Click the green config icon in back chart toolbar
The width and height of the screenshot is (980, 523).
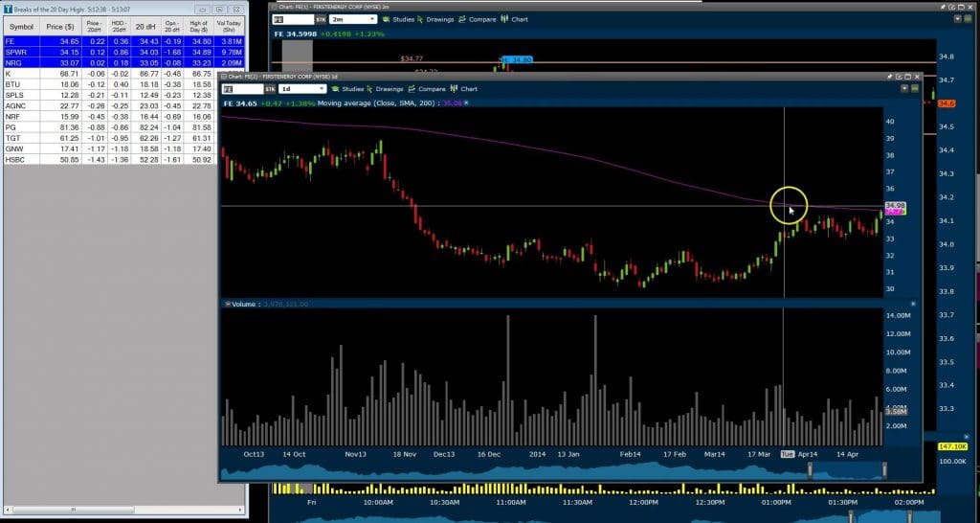(x=969, y=19)
